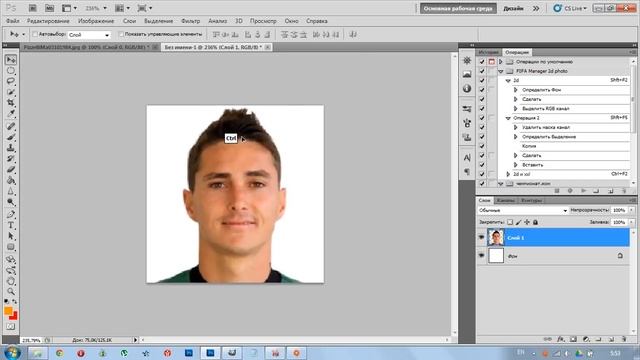Select the Horizontal Type tool
The image size is (640, 360).
click(11, 225)
